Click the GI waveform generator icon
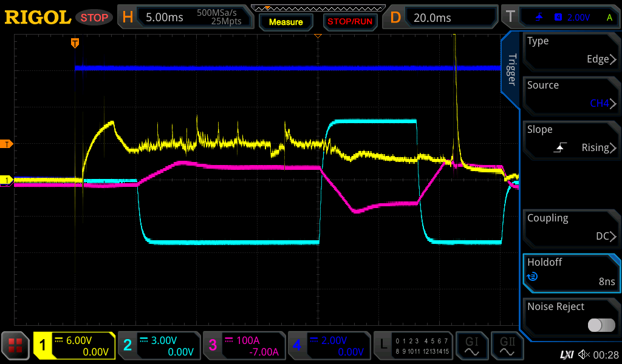The image size is (622, 364). point(471,346)
